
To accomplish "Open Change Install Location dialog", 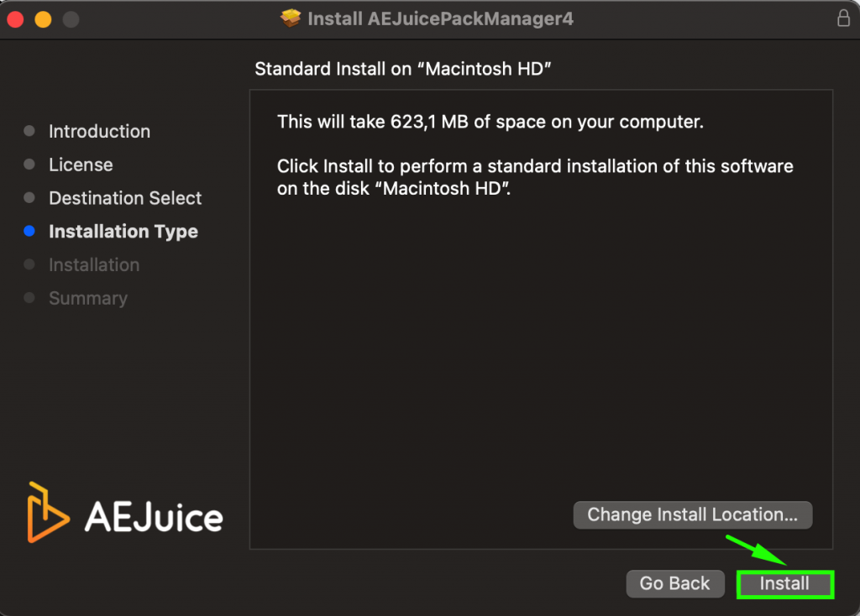I will tap(692, 514).
